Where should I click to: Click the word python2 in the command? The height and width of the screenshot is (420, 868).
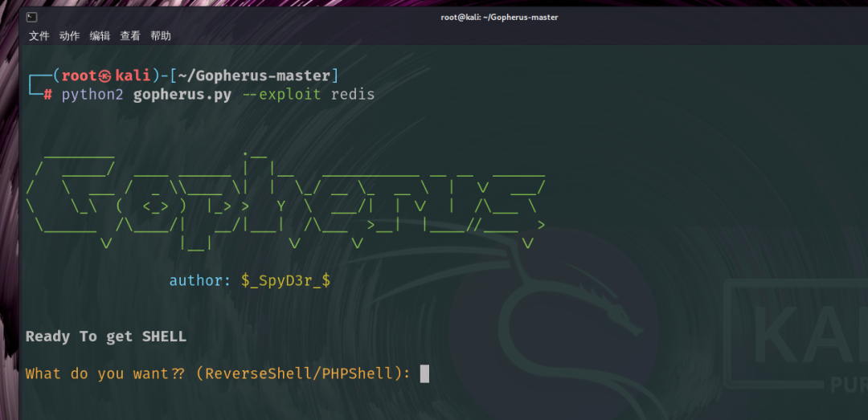(x=92, y=95)
